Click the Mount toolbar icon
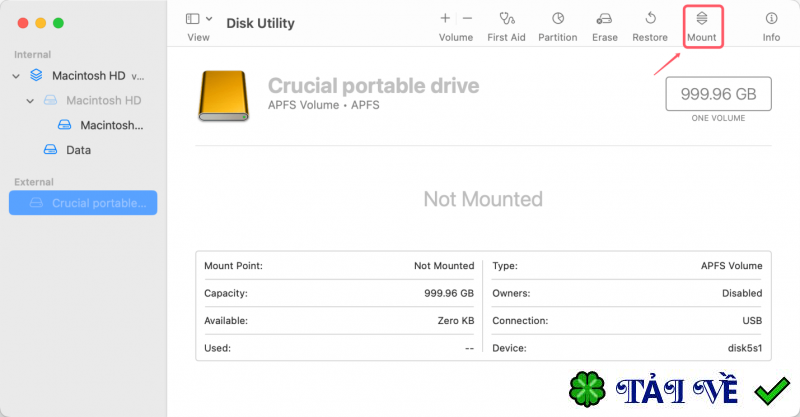 (x=701, y=19)
